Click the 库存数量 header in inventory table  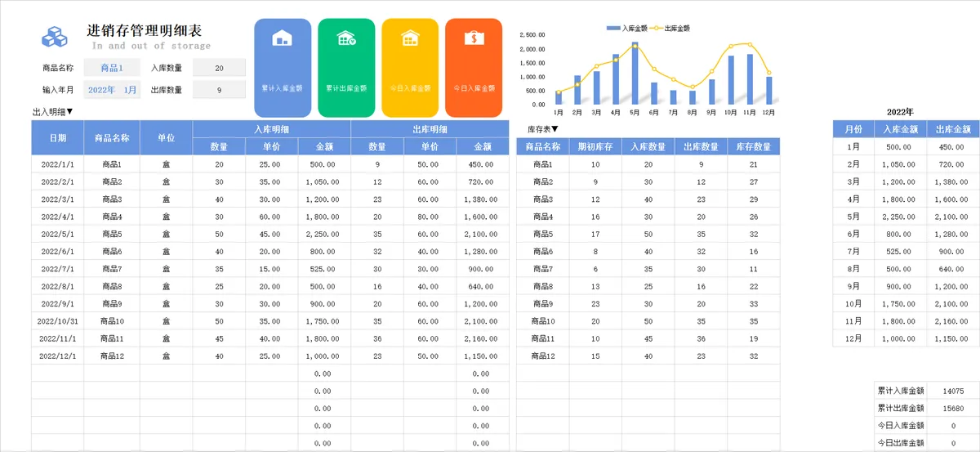pyautogui.click(x=753, y=147)
